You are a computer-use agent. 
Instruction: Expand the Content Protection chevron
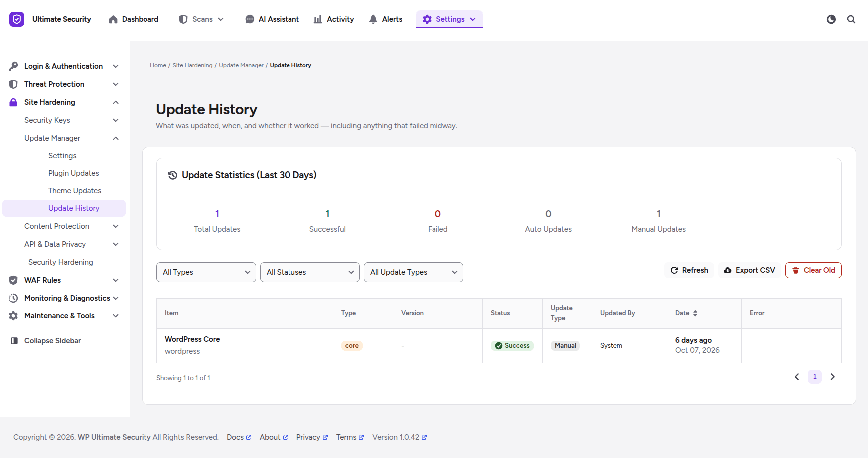[116, 226]
